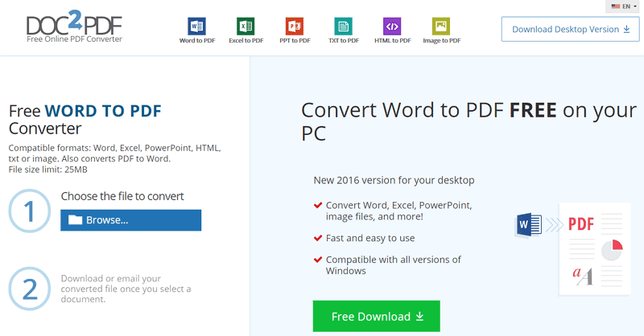644x336 pixels.
Task: Click the download arrow in Download Desktop Version
Action: point(626,29)
